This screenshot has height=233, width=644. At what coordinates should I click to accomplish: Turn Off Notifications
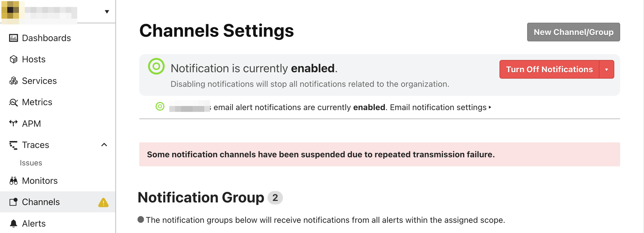(549, 69)
